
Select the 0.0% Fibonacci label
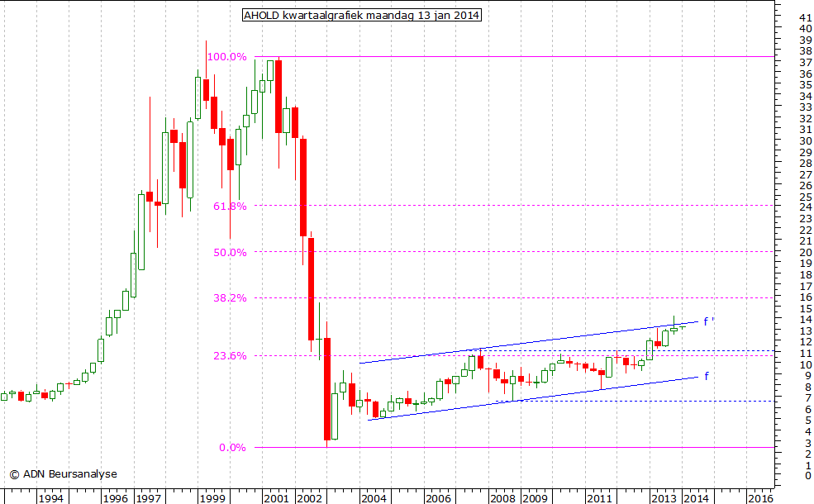232,448
